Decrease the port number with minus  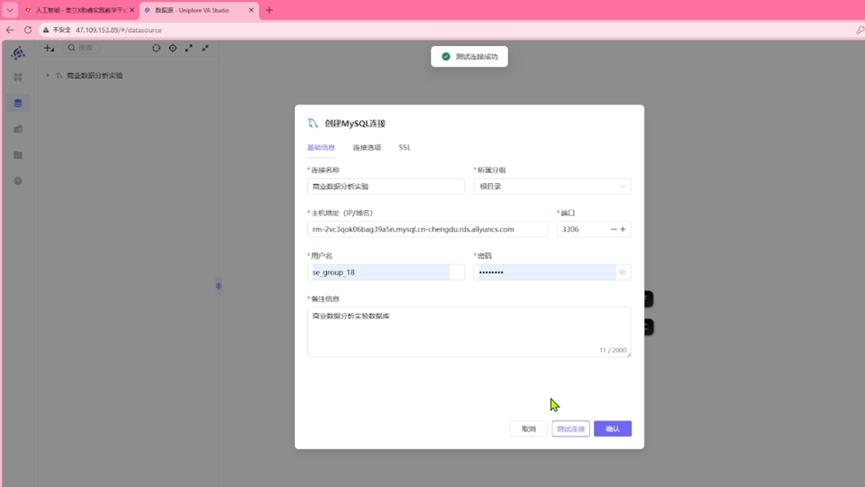pos(613,229)
